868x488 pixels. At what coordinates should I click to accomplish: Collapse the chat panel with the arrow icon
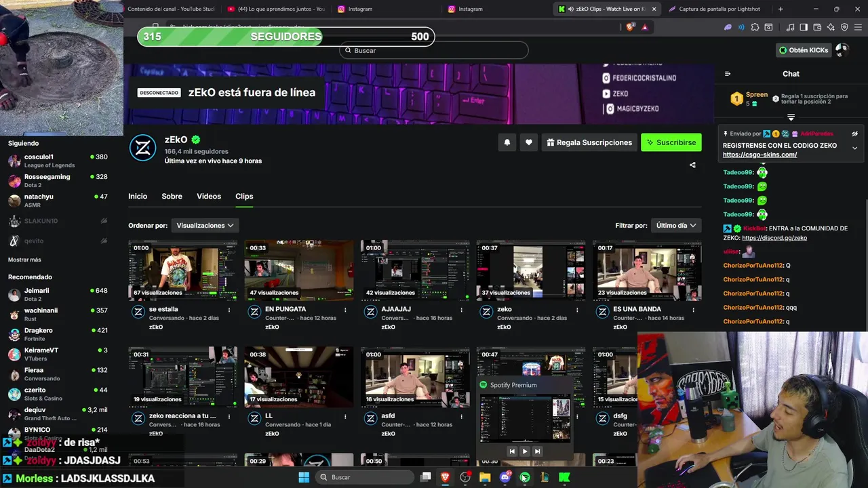(728, 74)
